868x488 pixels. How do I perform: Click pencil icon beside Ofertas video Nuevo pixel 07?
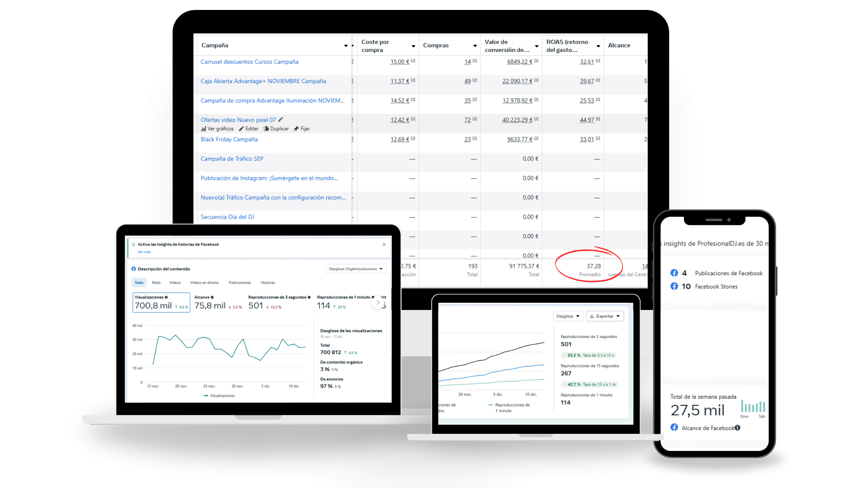click(281, 120)
